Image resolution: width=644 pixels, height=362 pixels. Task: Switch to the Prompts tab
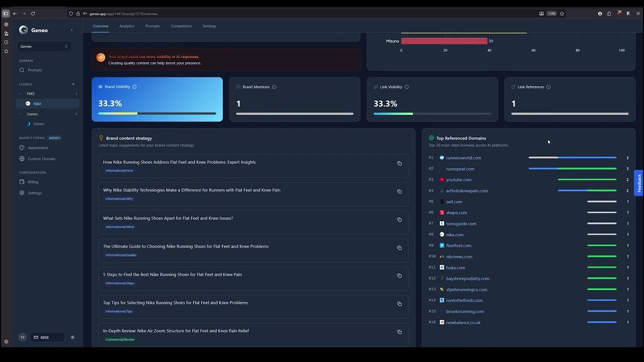coord(152,26)
